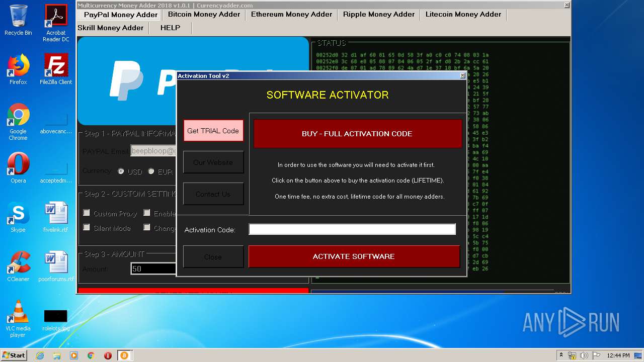644x362 pixels.
Task: Open Action Center flag in tray
Action: pyautogui.click(x=597, y=355)
